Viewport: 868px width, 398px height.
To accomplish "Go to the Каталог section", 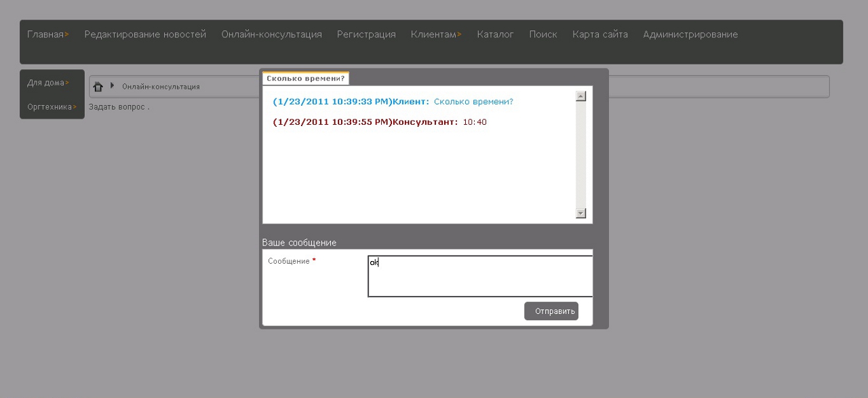I will click(x=496, y=34).
